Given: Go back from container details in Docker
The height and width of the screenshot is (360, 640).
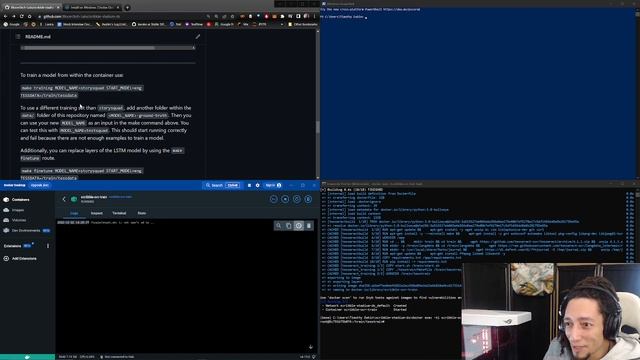Looking at the screenshot, I should click(x=64, y=199).
